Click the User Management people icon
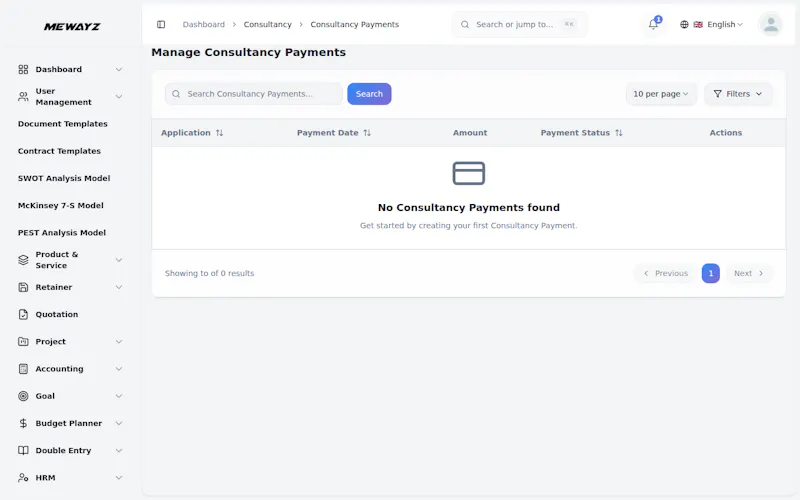Viewport: 800px width, 500px height. tap(23, 96)
